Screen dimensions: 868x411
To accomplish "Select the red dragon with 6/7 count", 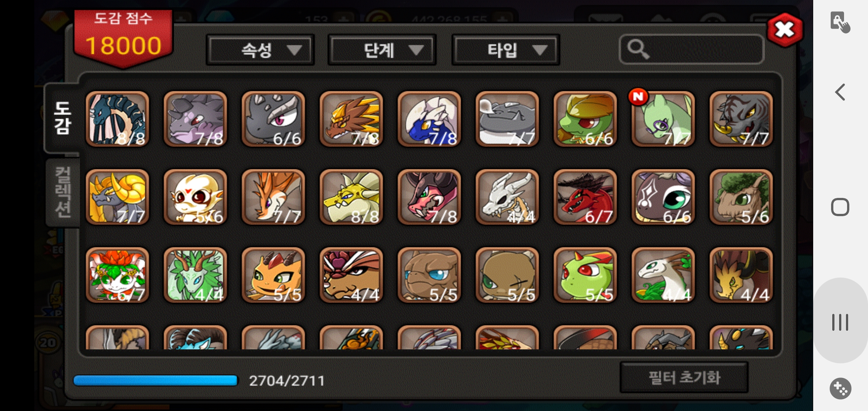I will [585, 197].
